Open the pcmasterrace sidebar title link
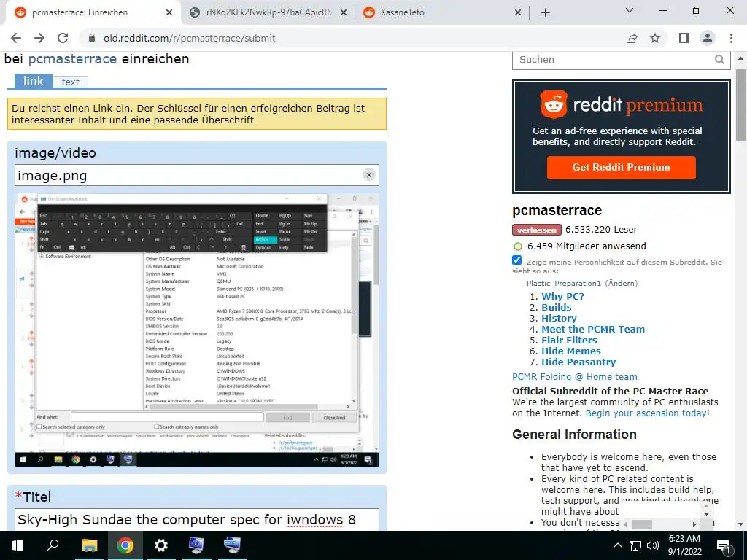Screen dimensions: 747x560 click(557, 210)
